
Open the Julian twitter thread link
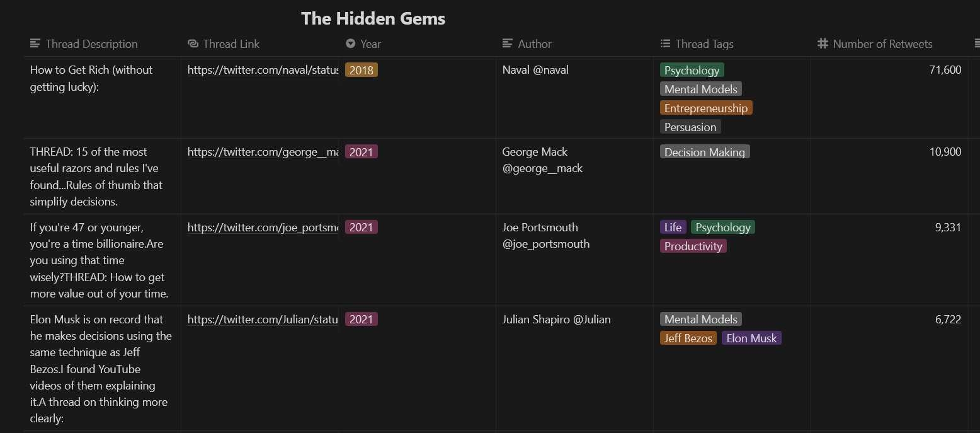263,320
